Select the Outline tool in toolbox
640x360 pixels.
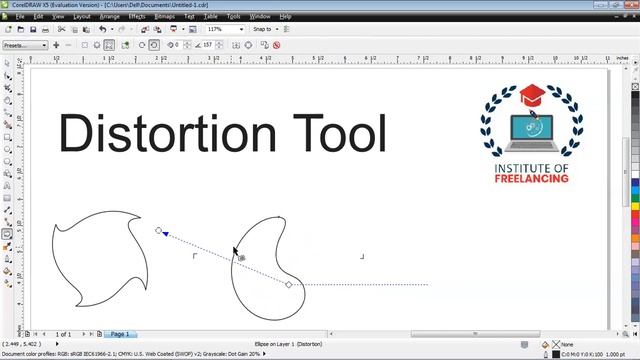pyautogui.click(x=7, y=259)
